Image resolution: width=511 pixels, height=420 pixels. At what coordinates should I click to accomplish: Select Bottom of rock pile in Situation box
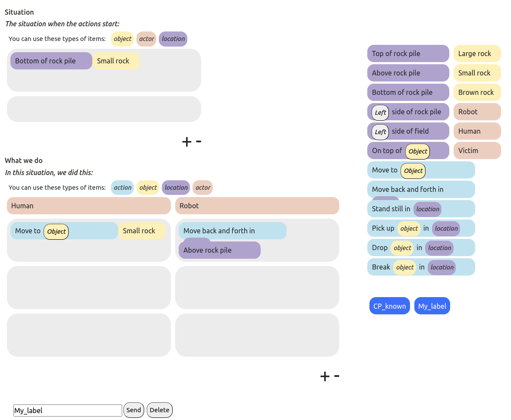[x=51, y=61]
